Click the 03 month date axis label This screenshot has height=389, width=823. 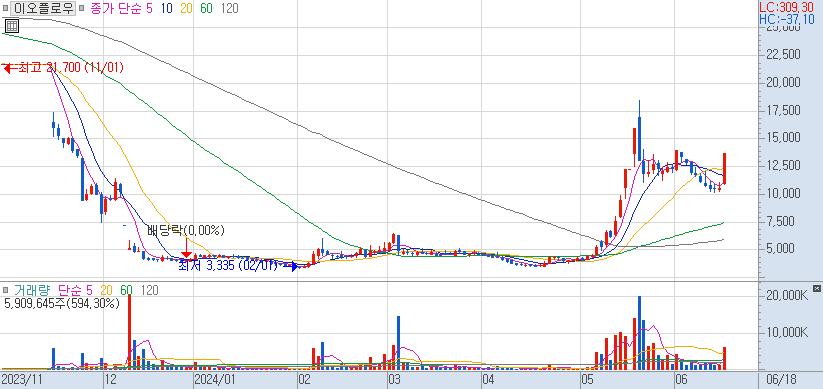[394, 379]
